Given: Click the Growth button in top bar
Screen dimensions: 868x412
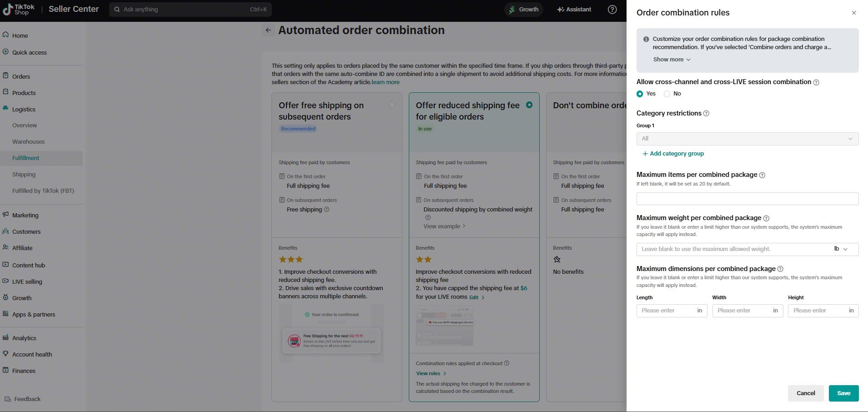Looking at the screenshot, I should point(524,9).
